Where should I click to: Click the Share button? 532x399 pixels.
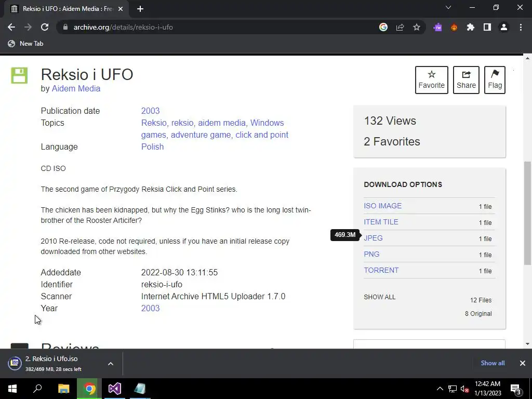click(x=466, y=79)
